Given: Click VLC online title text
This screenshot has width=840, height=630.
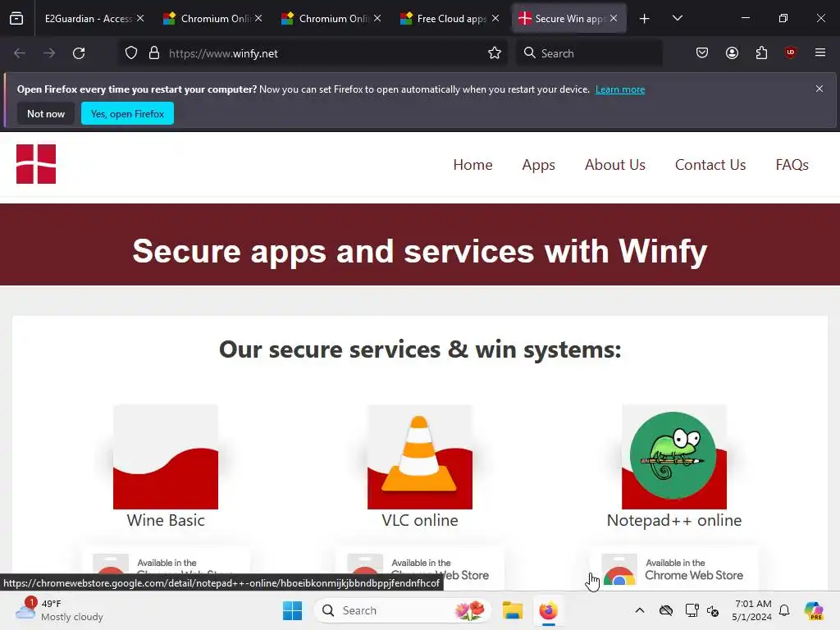Looking at the screenshot, I should [x=419, y=520].
